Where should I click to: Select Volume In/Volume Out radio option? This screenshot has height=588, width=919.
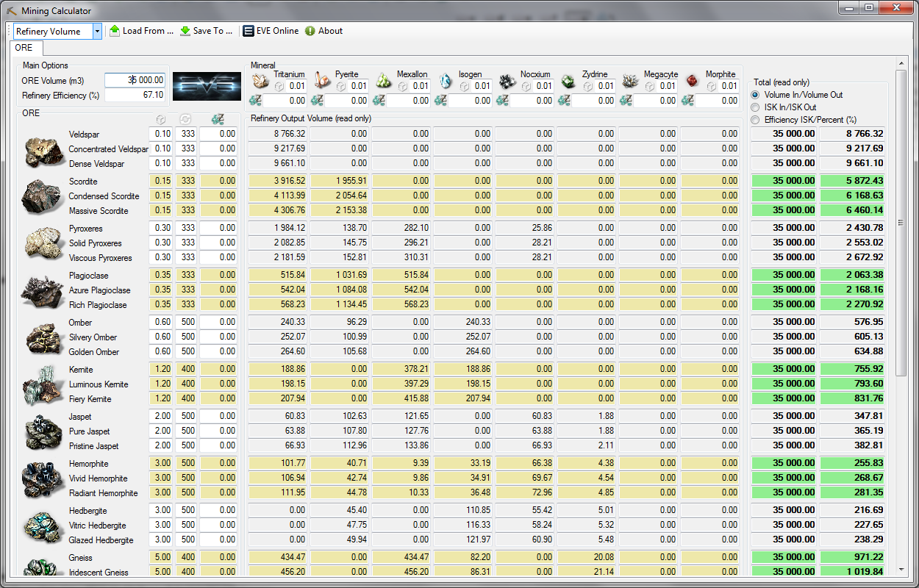(x=755, y=95)
